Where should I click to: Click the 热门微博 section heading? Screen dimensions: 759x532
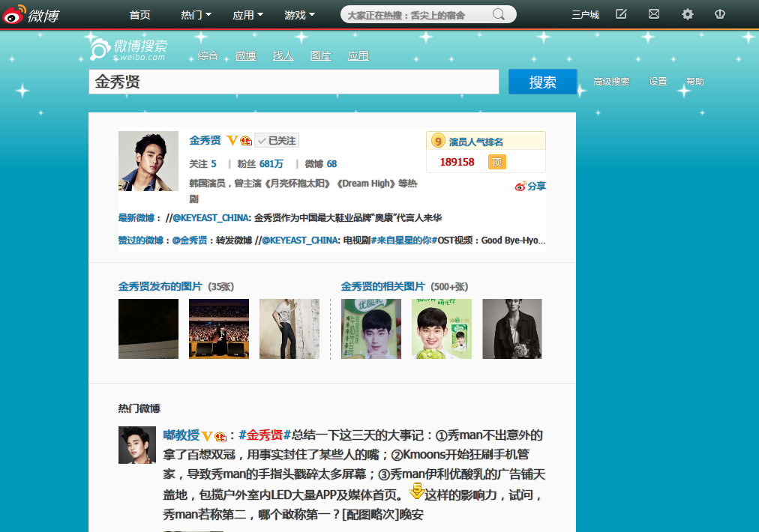[139, 408]
